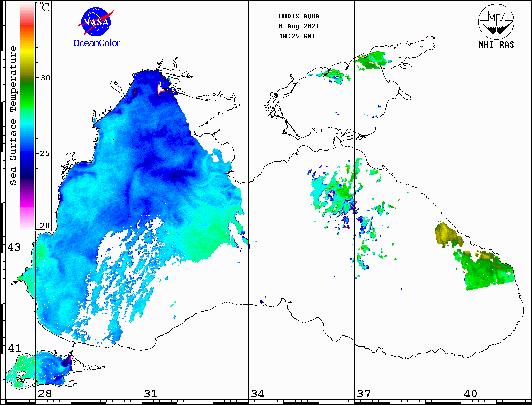This screenshot has width=532, height=405.
Task: Click the 30 tick on the color scale
Action: pyautogui.click(x=45, y=78)
